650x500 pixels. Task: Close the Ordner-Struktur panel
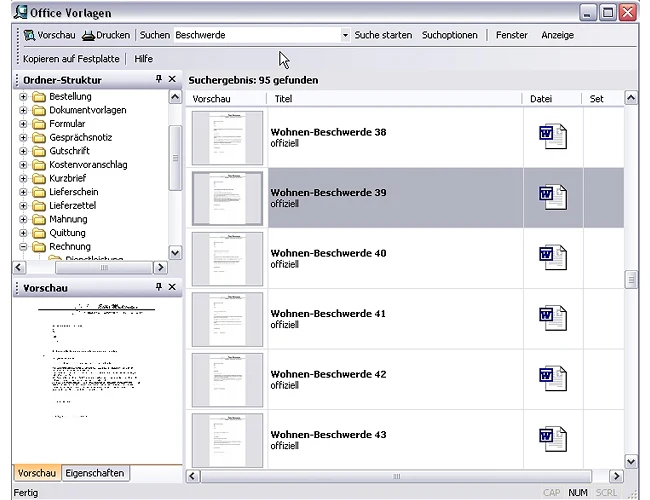pos(172,79)
